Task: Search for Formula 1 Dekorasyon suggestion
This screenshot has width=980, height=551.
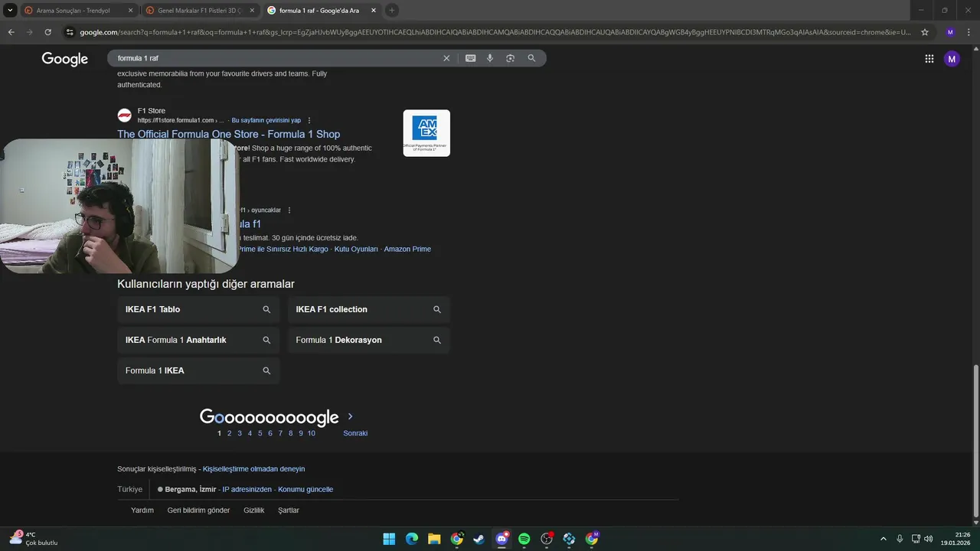Action: 369,340
